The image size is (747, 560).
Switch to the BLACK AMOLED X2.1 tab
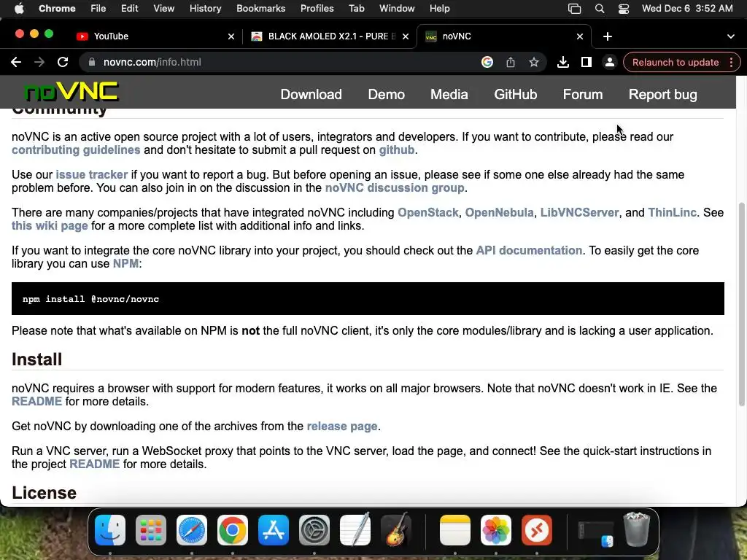point(329,36)
